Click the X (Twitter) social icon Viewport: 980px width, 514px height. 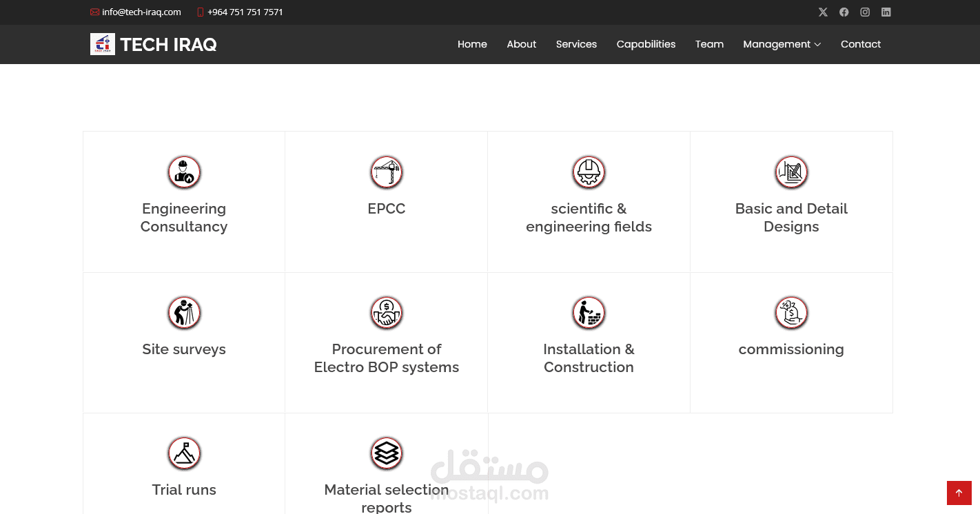click(x=823, y=12)
